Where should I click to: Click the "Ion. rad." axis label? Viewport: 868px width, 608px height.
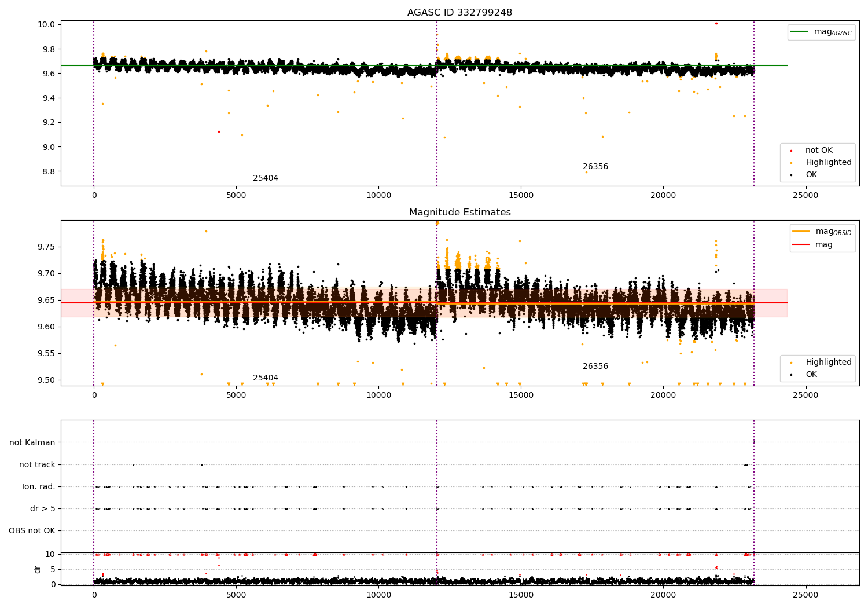click(39, 487)
